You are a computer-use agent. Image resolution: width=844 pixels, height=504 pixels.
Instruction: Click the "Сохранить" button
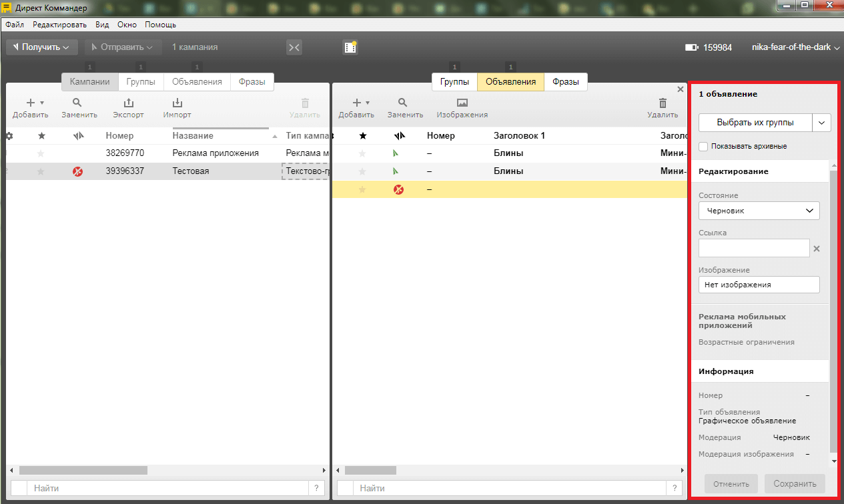point(795,483)
